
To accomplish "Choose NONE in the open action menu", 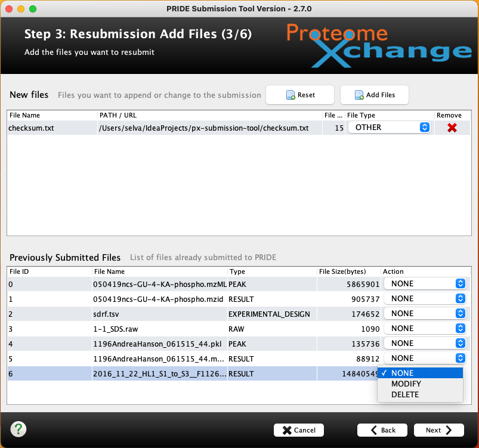I will point(421,373).
